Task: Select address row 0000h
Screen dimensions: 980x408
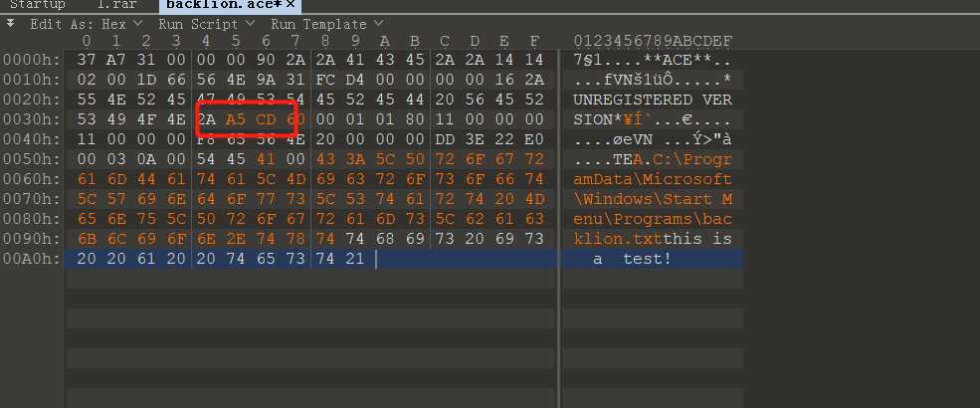Action: (32, 60)
